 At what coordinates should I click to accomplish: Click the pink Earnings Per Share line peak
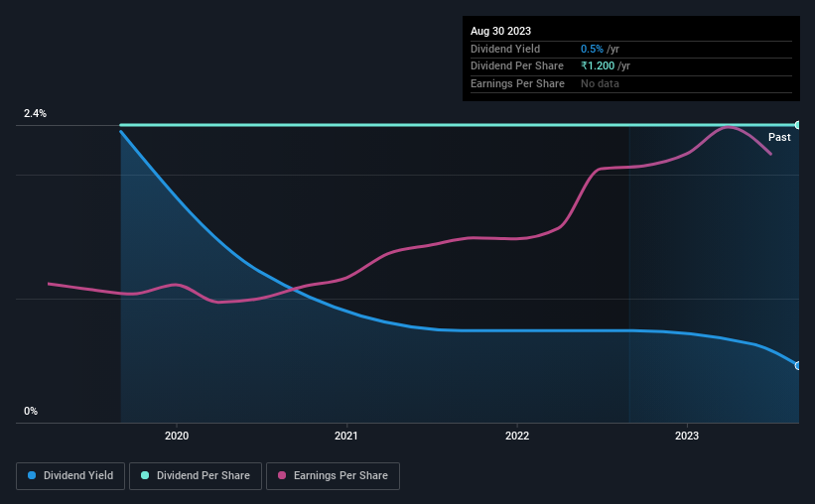pos(729,127)
